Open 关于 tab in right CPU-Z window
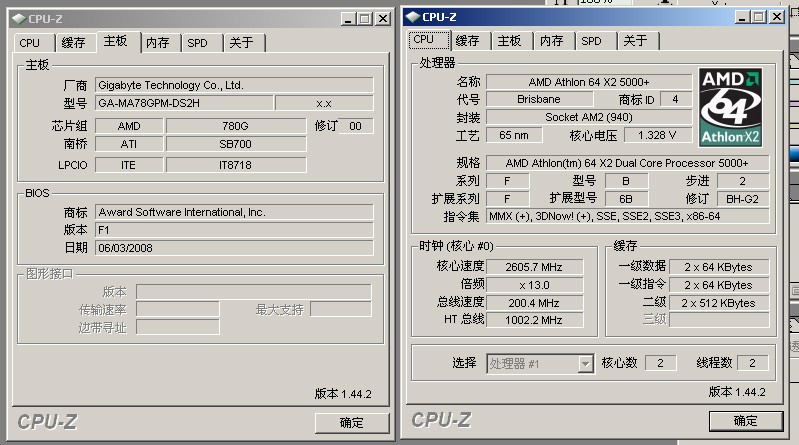 (636, 41)
